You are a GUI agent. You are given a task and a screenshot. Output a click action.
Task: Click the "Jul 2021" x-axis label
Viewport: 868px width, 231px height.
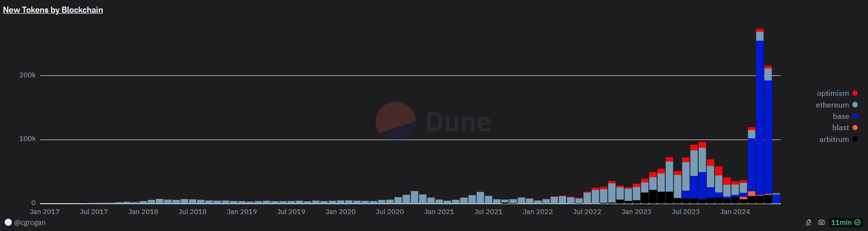tap(488, 212)
